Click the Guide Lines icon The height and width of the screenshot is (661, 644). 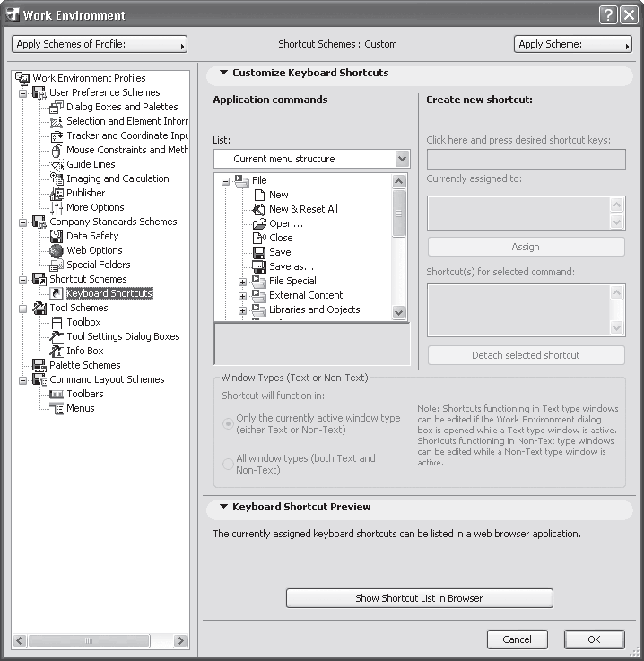click(x=57, y=164)
